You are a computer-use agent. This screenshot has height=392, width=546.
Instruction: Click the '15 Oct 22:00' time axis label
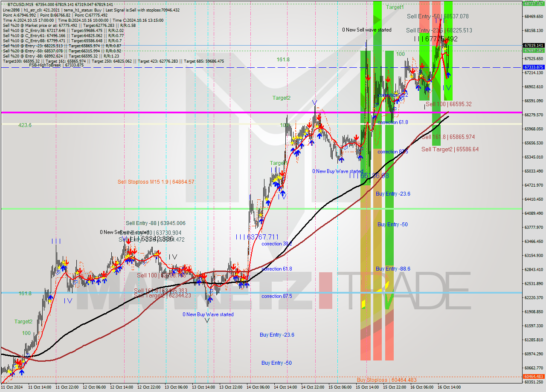395,387
